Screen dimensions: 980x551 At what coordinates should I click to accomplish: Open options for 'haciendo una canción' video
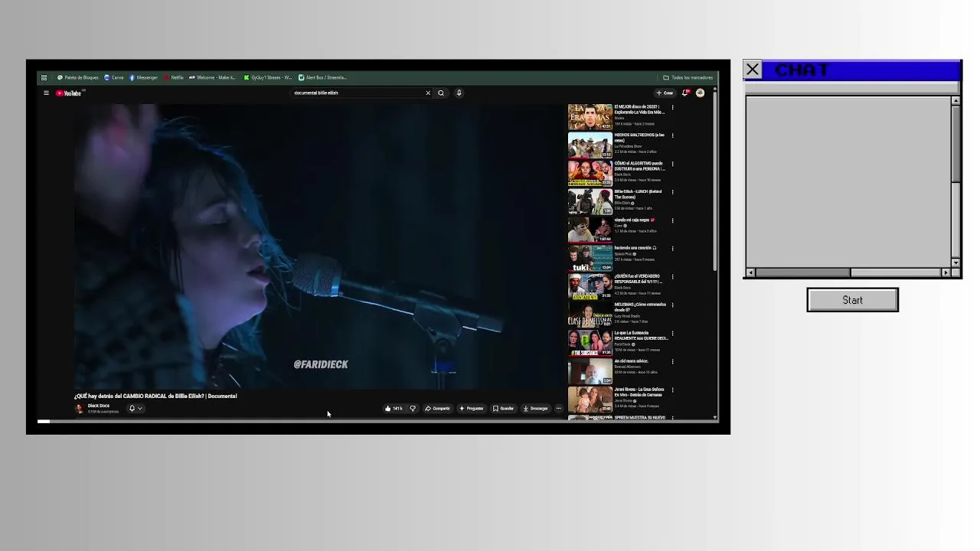coord(672,248)
